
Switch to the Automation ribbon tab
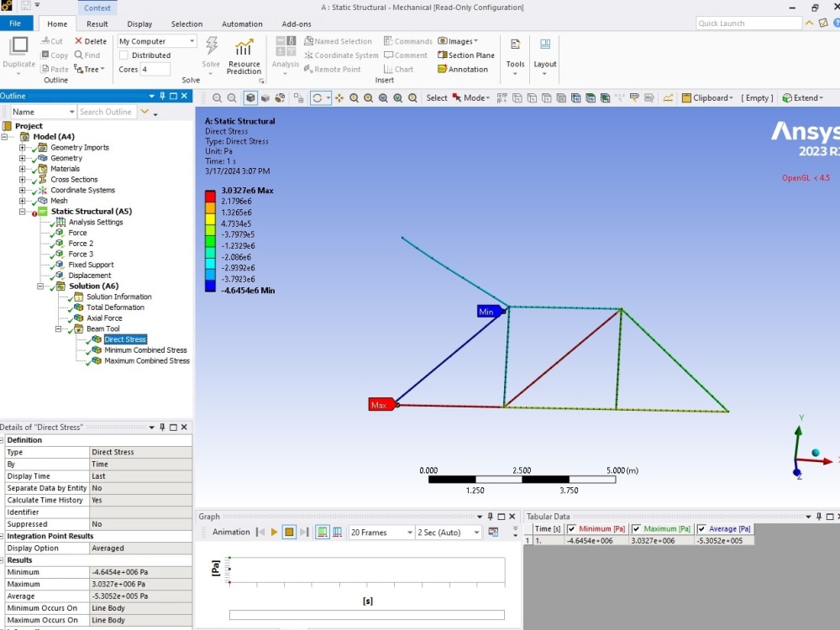click(242, 24)
